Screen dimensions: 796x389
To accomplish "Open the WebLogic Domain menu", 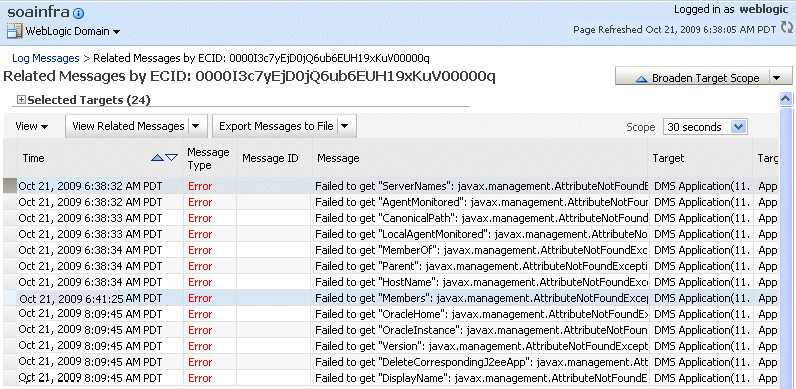I will (x=73, y=31).
